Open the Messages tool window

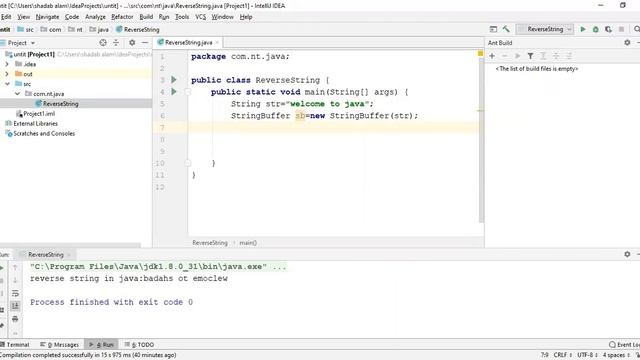60,345
